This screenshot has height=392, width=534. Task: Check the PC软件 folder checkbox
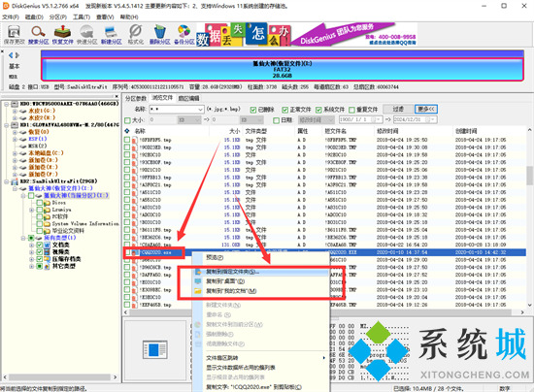pyautogui.click(x=40, y=216)
